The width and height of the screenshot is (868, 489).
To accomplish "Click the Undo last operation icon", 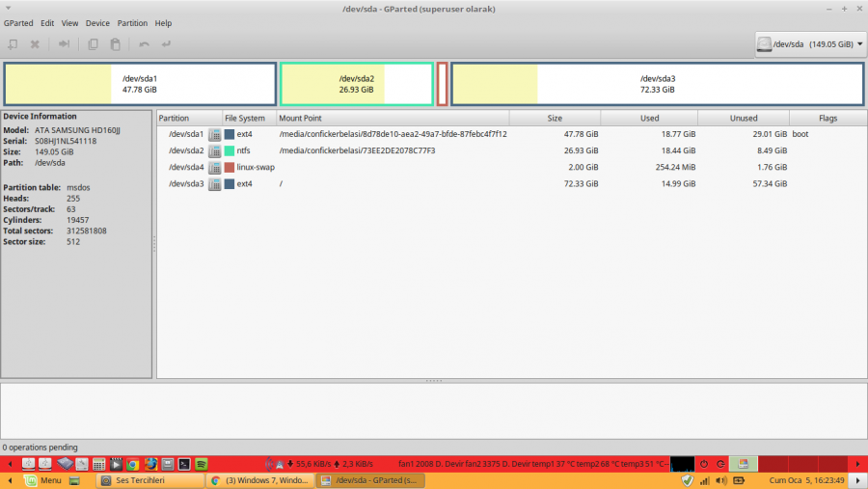I will [144, 44].
